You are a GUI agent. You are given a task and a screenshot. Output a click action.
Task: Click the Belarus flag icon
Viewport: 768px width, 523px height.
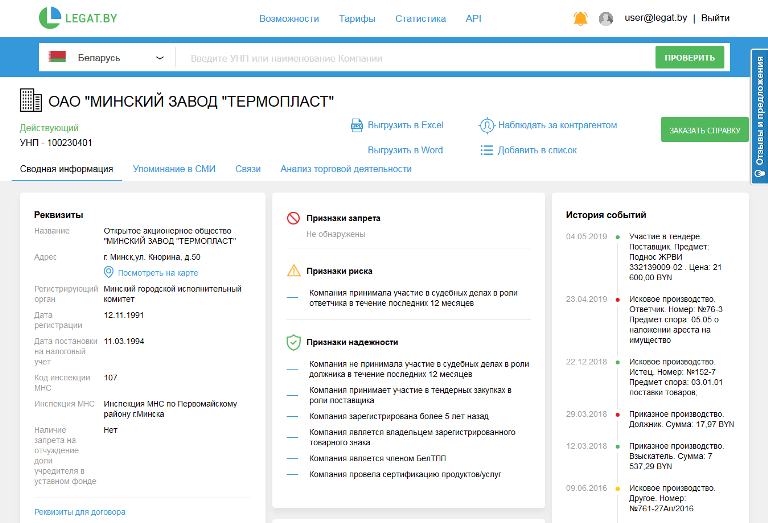[x=57, y=57]
